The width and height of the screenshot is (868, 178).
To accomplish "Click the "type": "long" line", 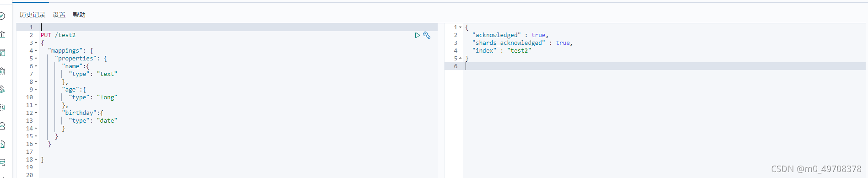I will pos(93,97).
